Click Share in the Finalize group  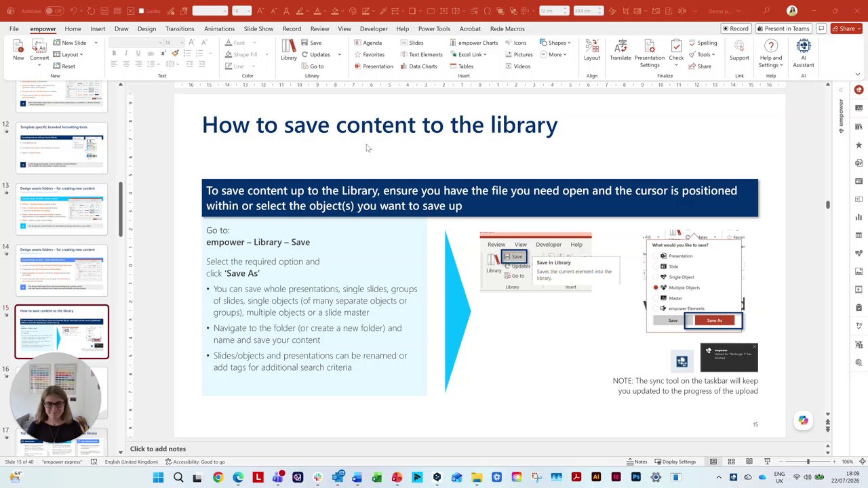tap(700, 66)
